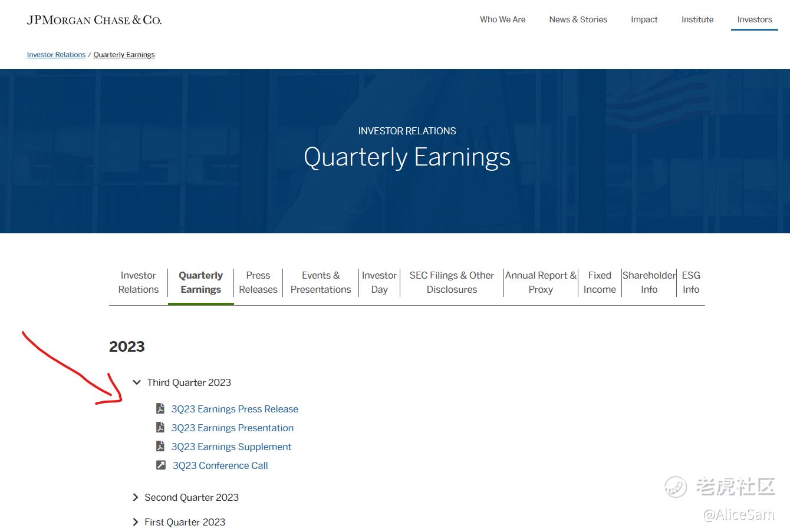Open the Institute menu item

pyautogui.click(x=697, y=19)
